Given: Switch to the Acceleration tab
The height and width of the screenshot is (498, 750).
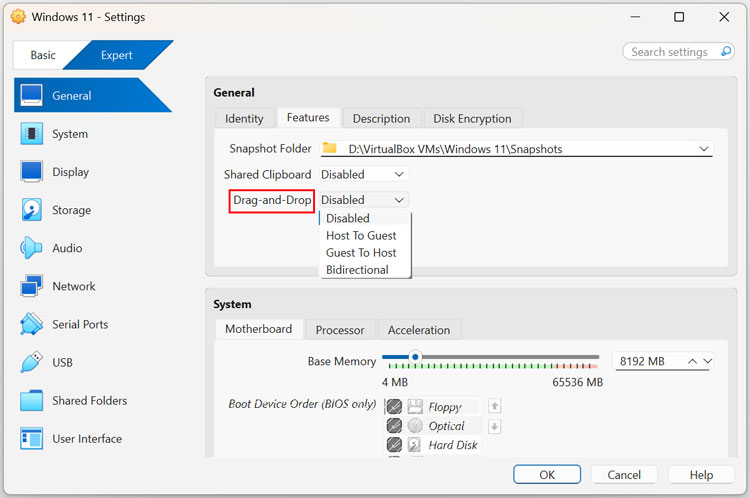Looking at the screenshot, I should pos(419,330).
